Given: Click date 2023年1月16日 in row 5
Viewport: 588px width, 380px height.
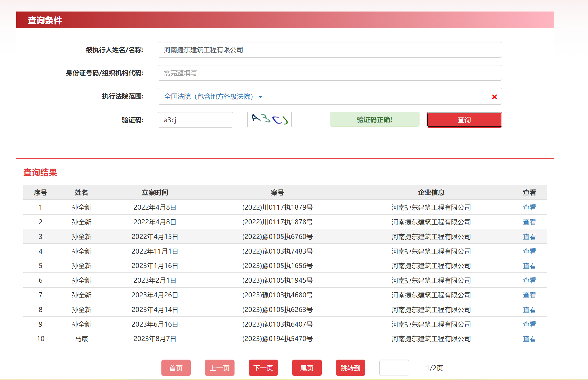Looking at the screenshot, I should pyautogui.click(x=155, y=266).
